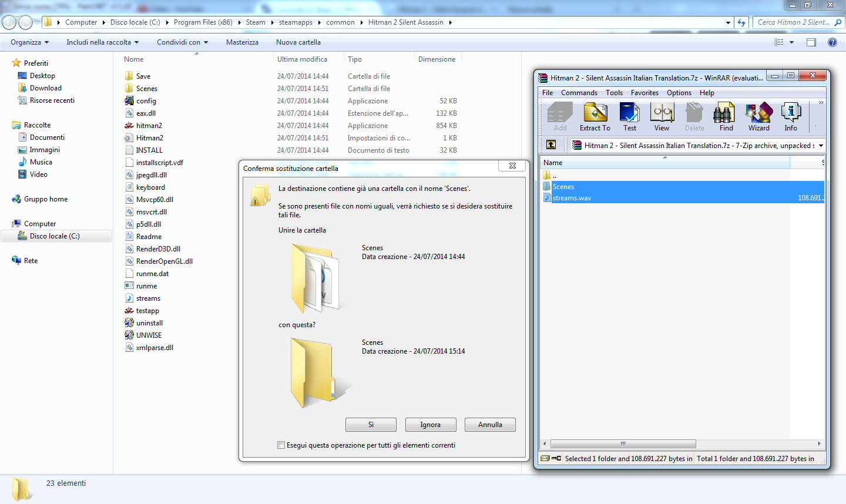Screen dimensions: 846x504
Task: Open Rete in the navigation sidebar
Action: (x=31, y=261)
